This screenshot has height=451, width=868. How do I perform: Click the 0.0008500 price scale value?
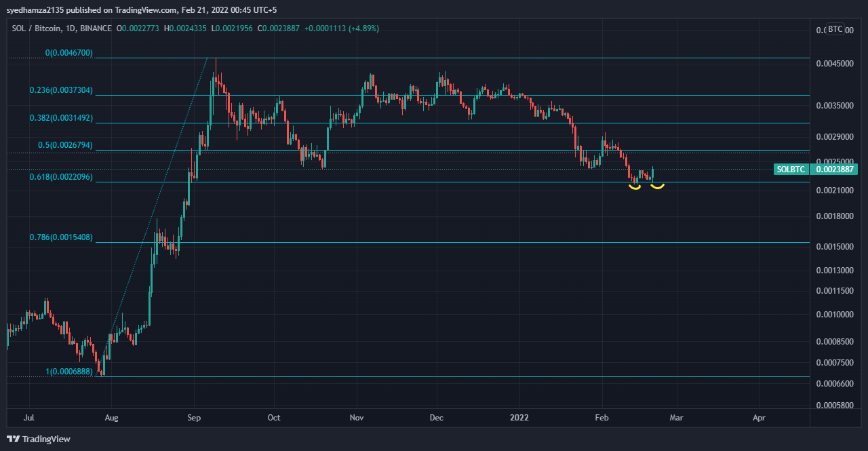pos(833,341)
